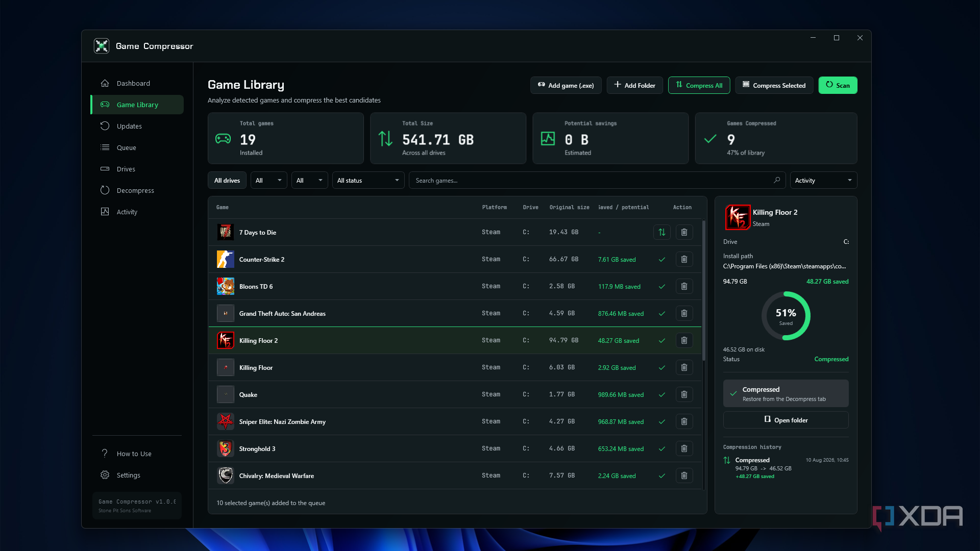Open How to Use help
This screenshot has height=551, width=980.
137,454
